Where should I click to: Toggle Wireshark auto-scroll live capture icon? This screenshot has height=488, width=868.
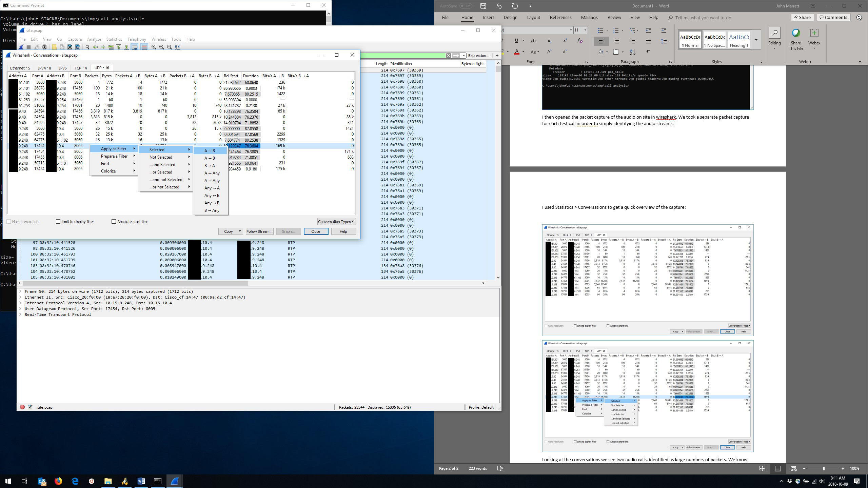pyautogui.click(x=135, y=47)
